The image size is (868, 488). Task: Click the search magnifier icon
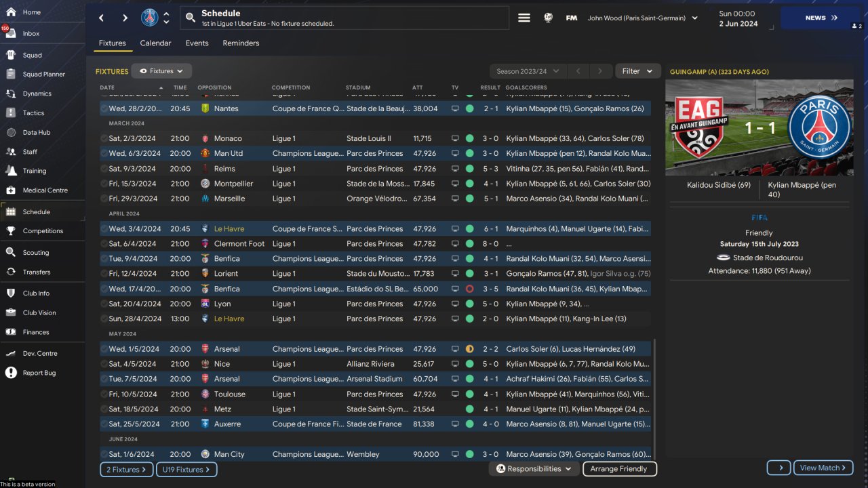click(x=190, y=18)
